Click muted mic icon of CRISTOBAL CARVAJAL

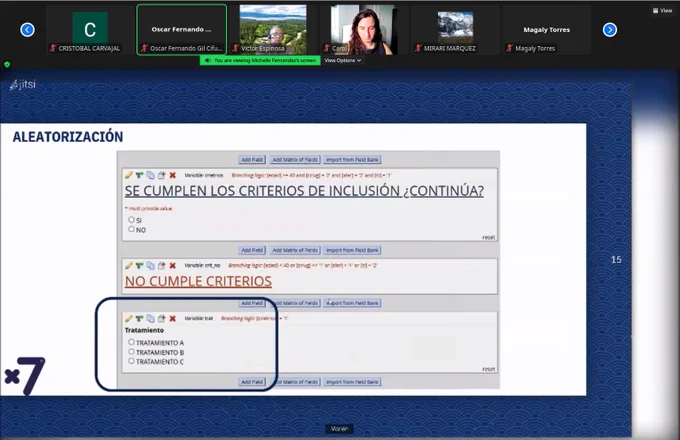[53, 48]
